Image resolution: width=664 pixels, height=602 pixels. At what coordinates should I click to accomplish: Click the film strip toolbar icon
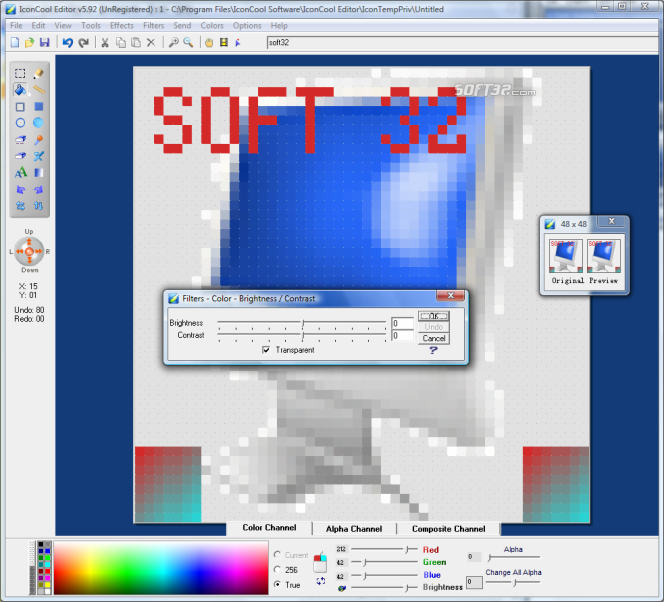point(224,42)
